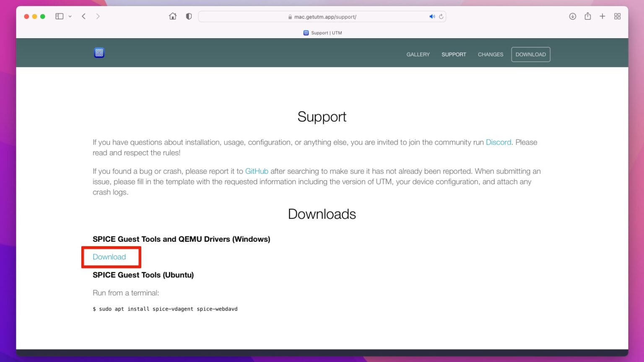Screen dimensions: 644x362
Task: Open the Gallery nav item
Action: [418, 54]
